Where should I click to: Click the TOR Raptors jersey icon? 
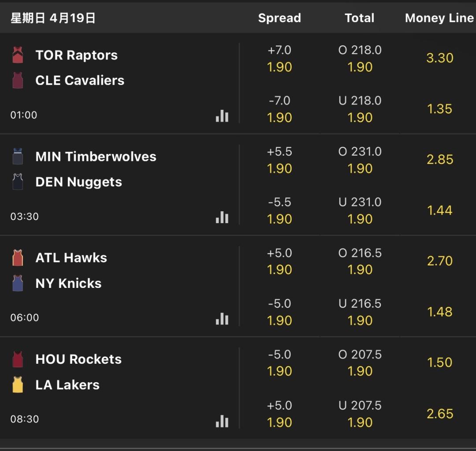(x=18, y=55)
